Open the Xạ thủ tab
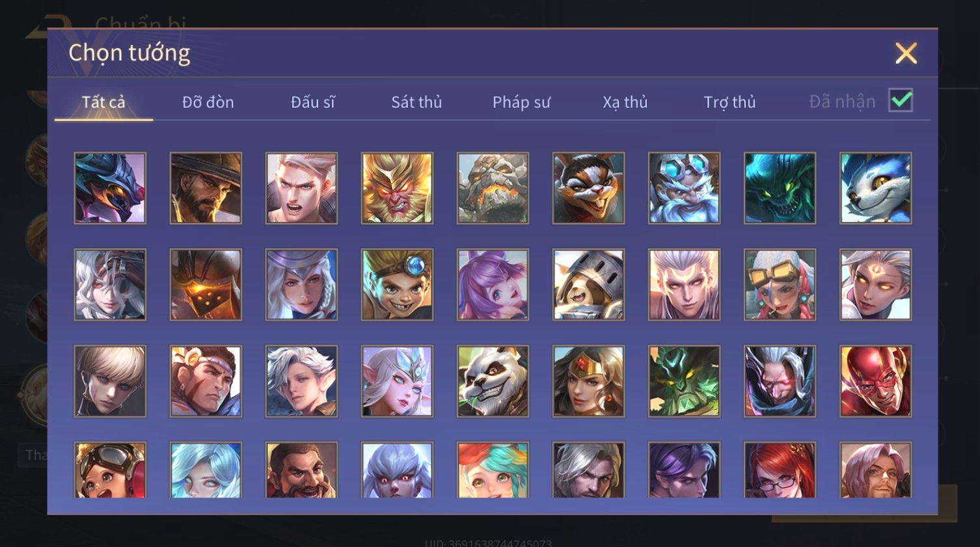Screen dimensions: 980x547 [x=625, y=102]
